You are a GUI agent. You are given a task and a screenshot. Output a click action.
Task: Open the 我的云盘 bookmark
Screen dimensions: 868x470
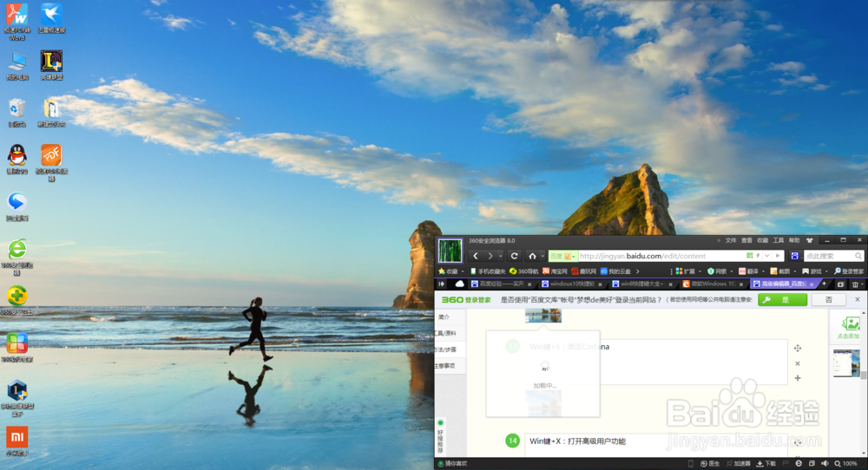click(x=615, y=271)
